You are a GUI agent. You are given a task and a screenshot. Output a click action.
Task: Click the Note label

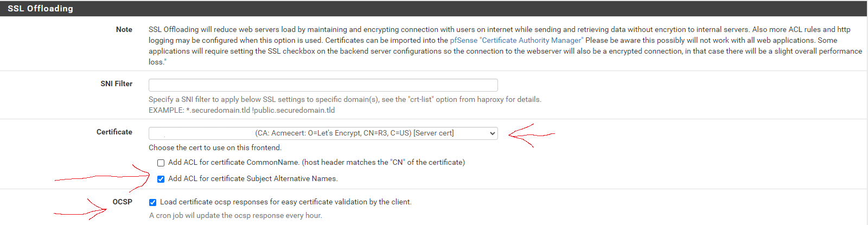coord(124,29)
